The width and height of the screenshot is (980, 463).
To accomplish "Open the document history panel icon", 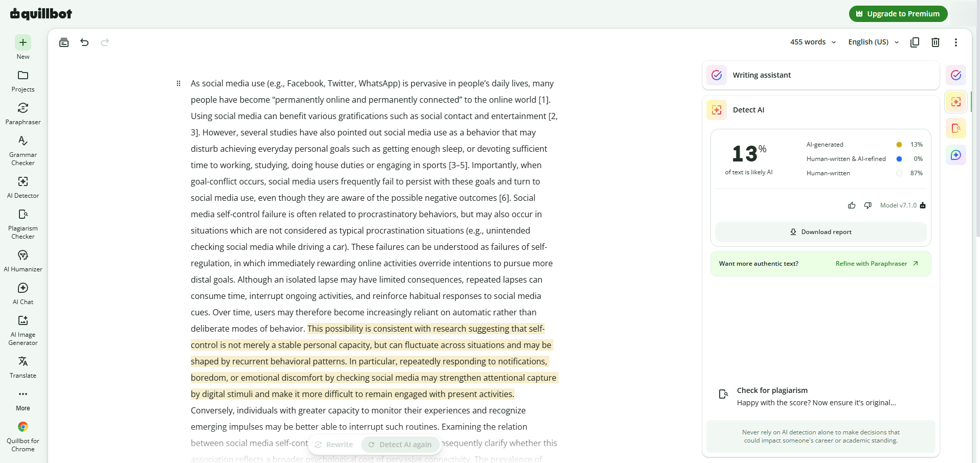I will [x=64, y=42].
